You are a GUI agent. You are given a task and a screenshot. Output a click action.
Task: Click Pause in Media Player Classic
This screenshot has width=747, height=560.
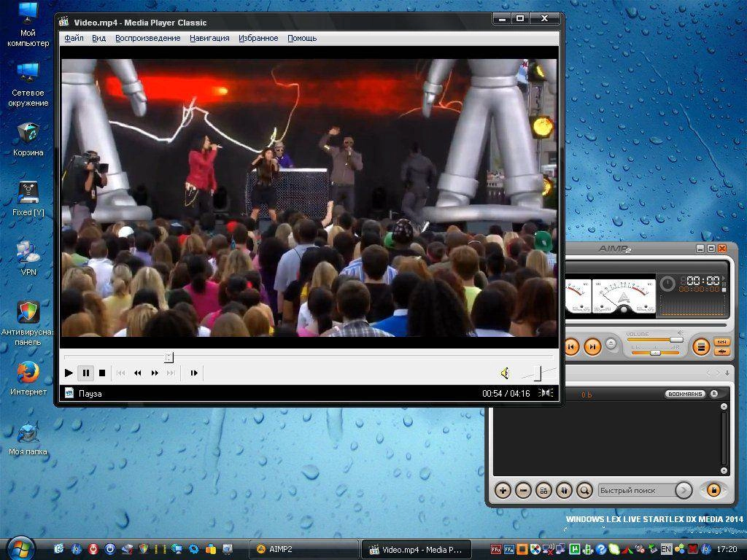tap(86, 373)
